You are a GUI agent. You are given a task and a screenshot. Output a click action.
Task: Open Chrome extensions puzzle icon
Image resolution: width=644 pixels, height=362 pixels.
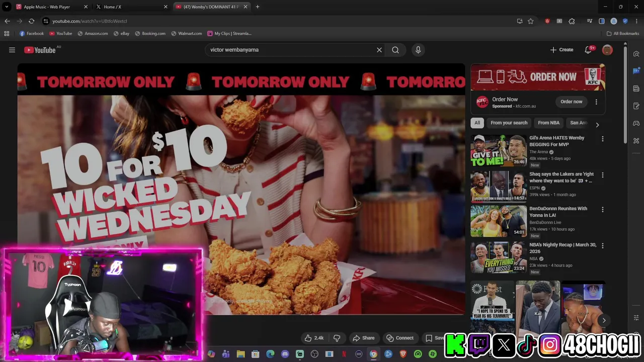[x=572, y=21]
